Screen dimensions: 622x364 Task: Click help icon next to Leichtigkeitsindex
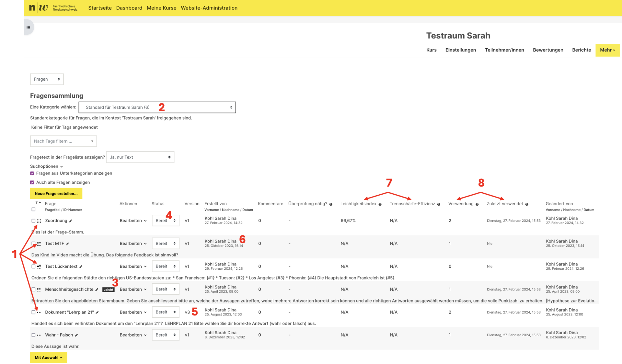click(380, 204)
